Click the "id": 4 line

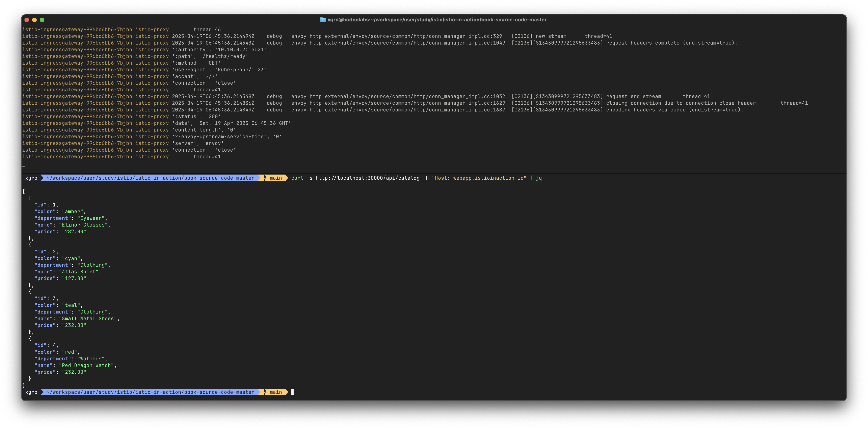point(46,345)
